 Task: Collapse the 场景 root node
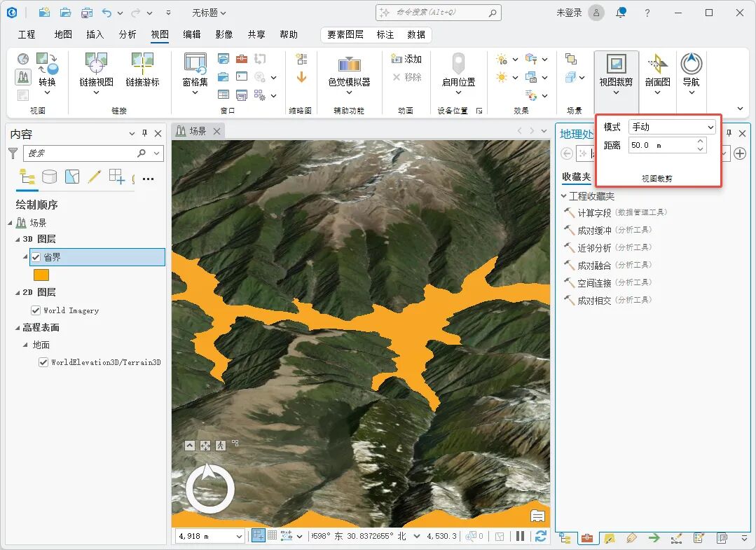tap(10, 223)
